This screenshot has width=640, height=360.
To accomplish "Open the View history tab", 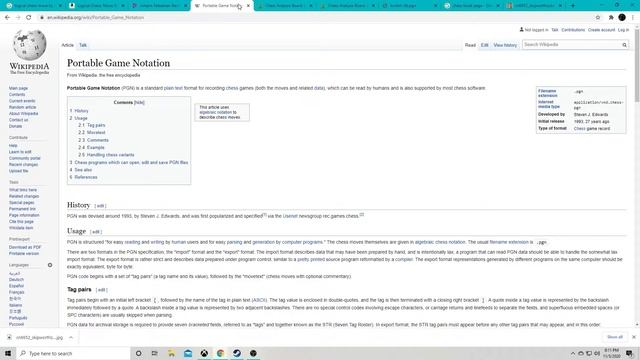I will point(505,45).
